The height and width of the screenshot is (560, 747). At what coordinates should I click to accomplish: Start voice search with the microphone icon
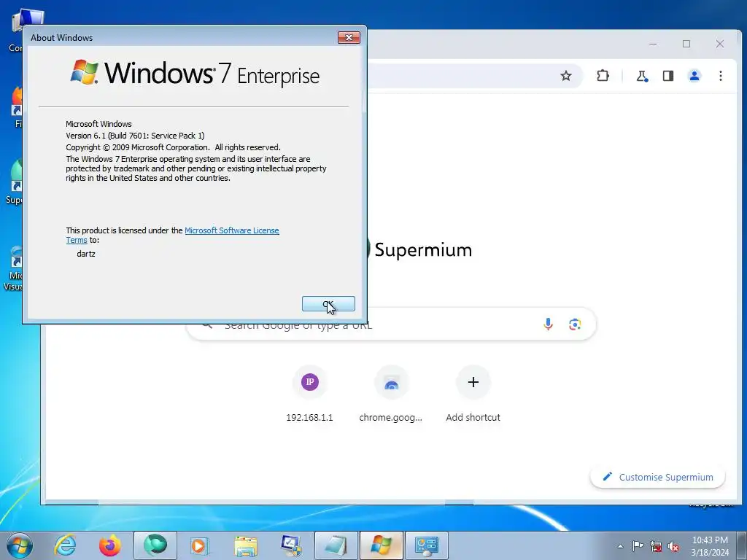[x=548, y=324]
